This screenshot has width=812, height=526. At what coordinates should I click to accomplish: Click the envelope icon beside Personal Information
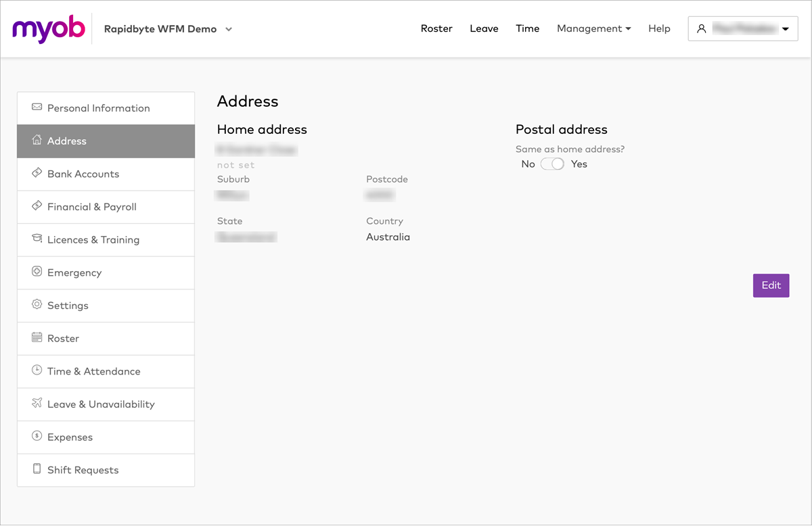pyautogui.click(x=37, y=107)
